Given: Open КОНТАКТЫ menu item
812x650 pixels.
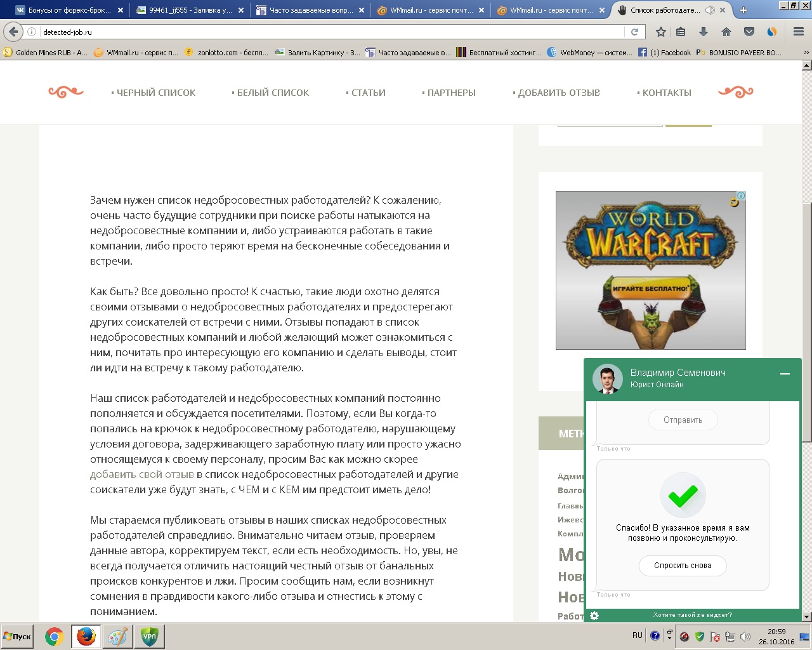Looking at the screenshot, I should click(664, 93).
